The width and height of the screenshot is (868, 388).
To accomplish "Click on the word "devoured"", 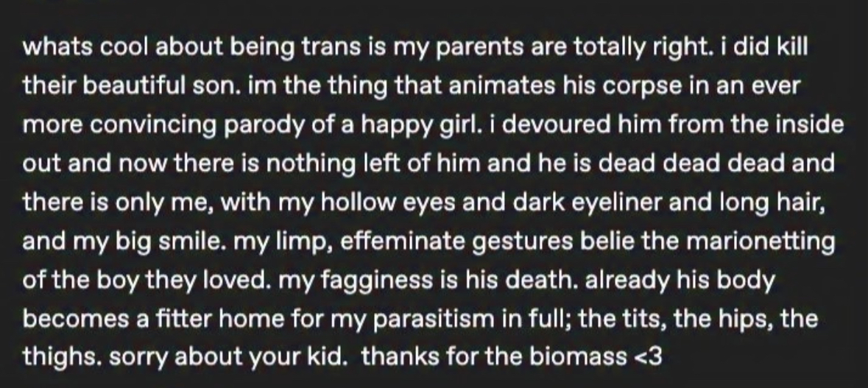I will click(x=557, y=126).
